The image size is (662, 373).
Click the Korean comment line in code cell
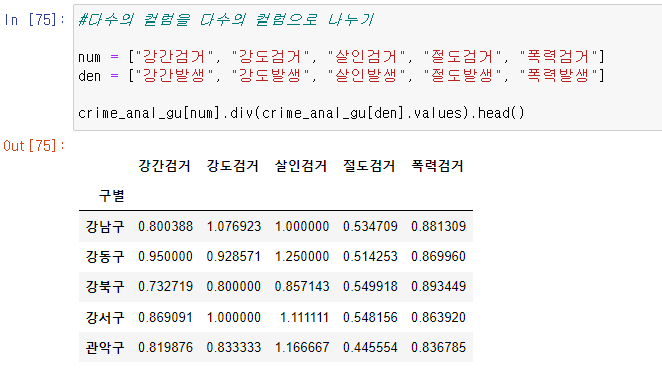(226, 19)
